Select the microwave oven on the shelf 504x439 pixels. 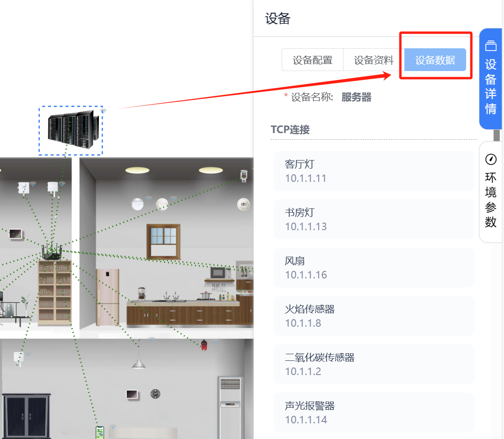(221, 273)
